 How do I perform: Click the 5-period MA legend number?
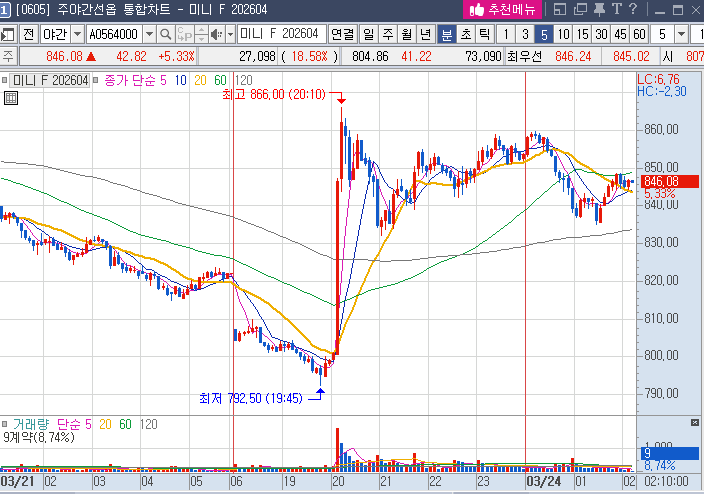(163, 80)
